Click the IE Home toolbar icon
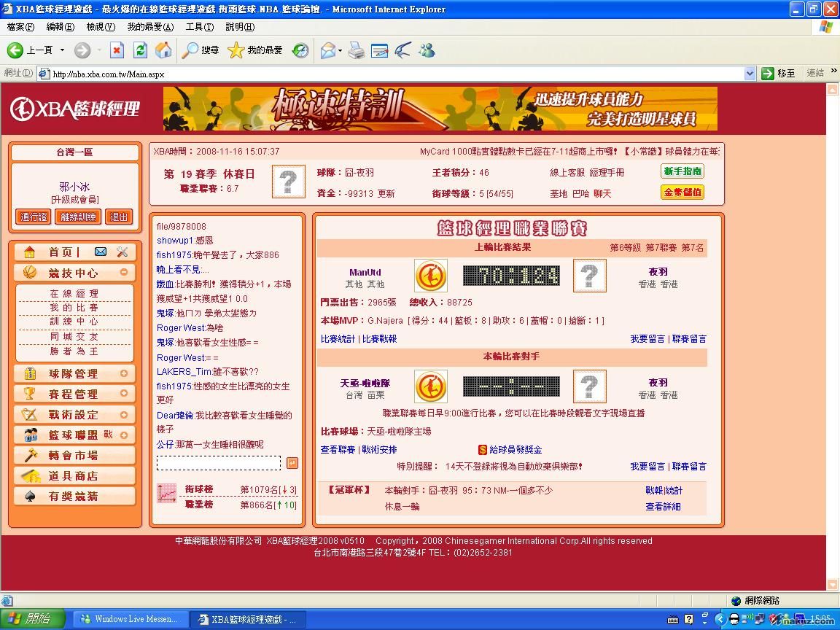 163,50
